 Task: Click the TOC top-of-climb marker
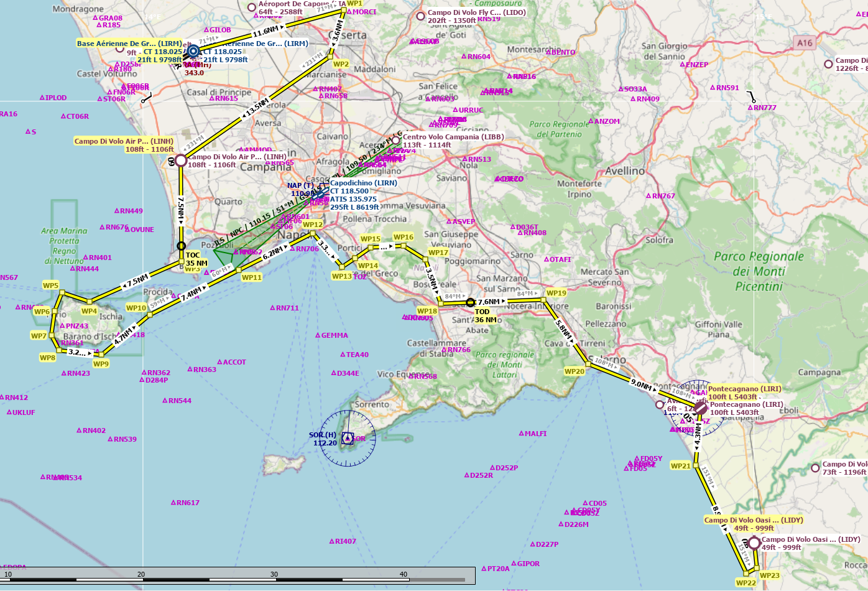(x=181, y=246)
